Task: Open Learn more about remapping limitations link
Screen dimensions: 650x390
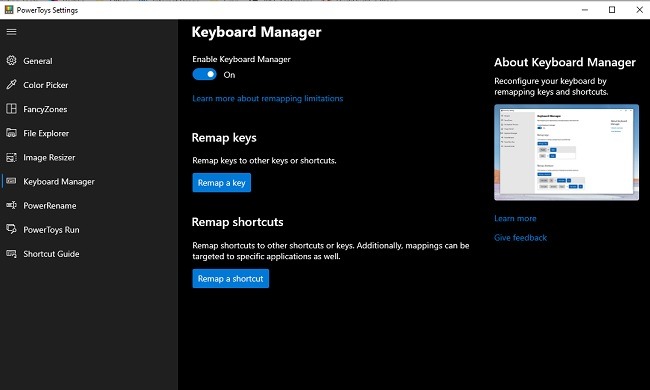Action: coord(267,98)
